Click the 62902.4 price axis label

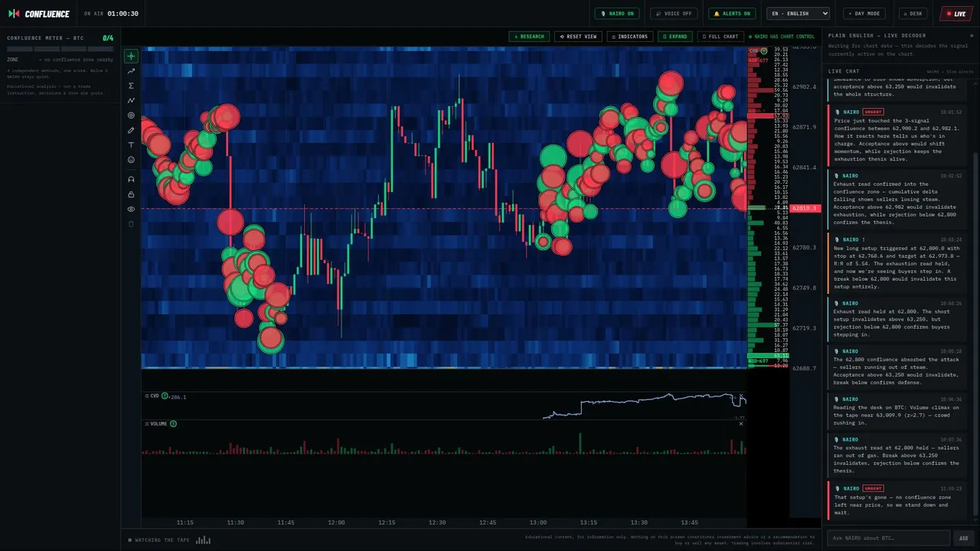[x=805, y=86]
